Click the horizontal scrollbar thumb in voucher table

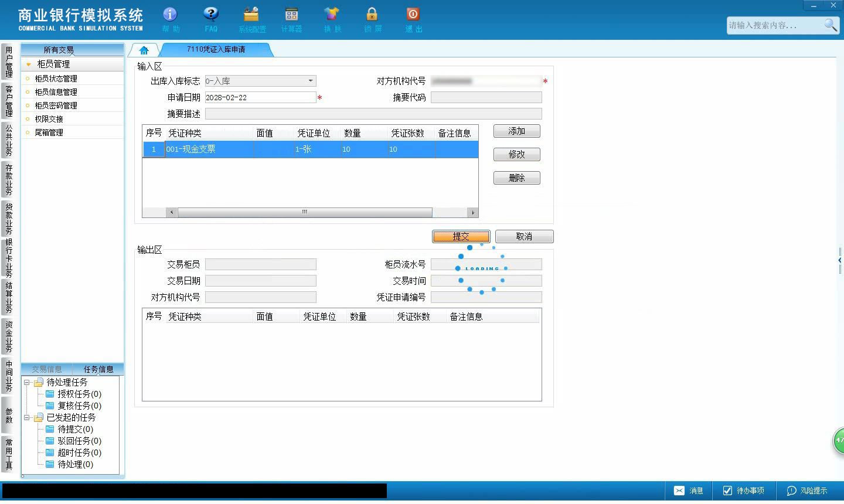point(305,212)
